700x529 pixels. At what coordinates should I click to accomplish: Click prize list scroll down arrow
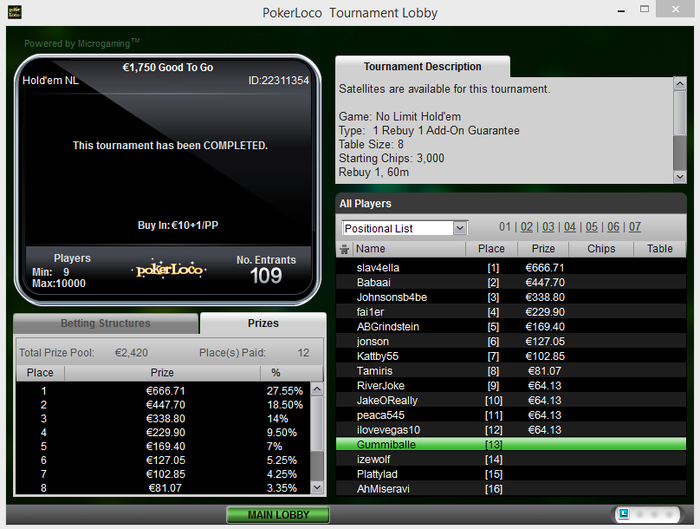317,487
